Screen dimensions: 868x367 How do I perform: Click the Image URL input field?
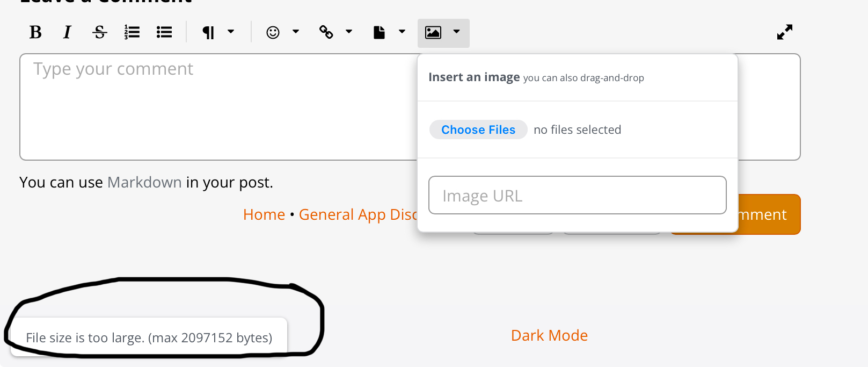(577, 196)
